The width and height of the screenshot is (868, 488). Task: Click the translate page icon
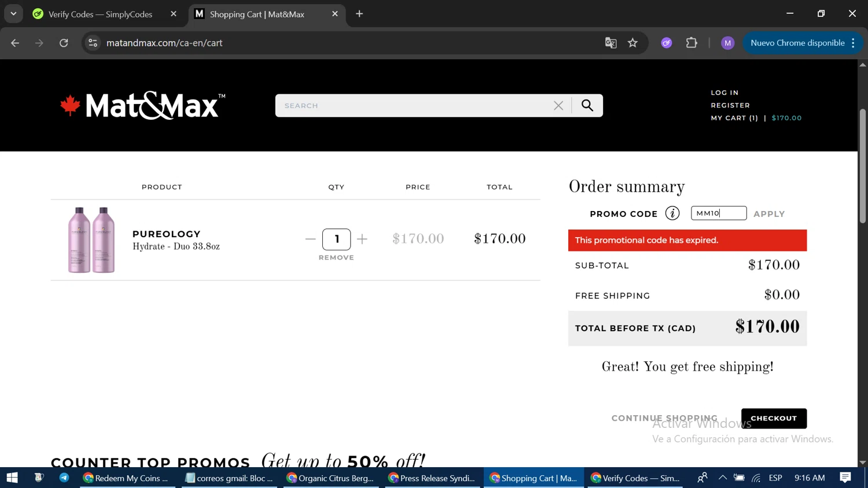610,43
